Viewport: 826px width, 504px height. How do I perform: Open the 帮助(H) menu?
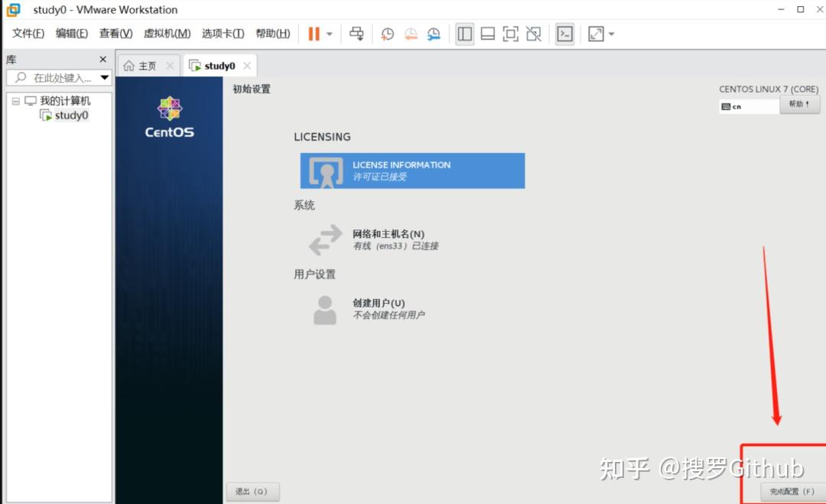273,34
